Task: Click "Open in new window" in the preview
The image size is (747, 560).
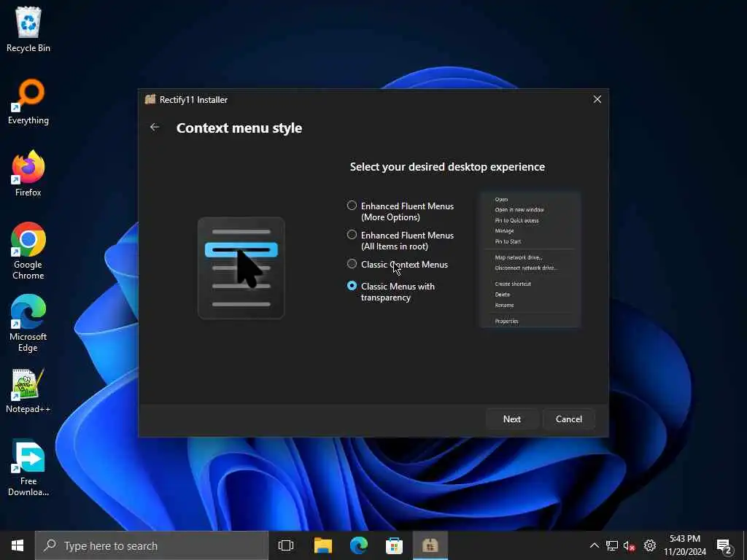Action: tap(519, 209)
